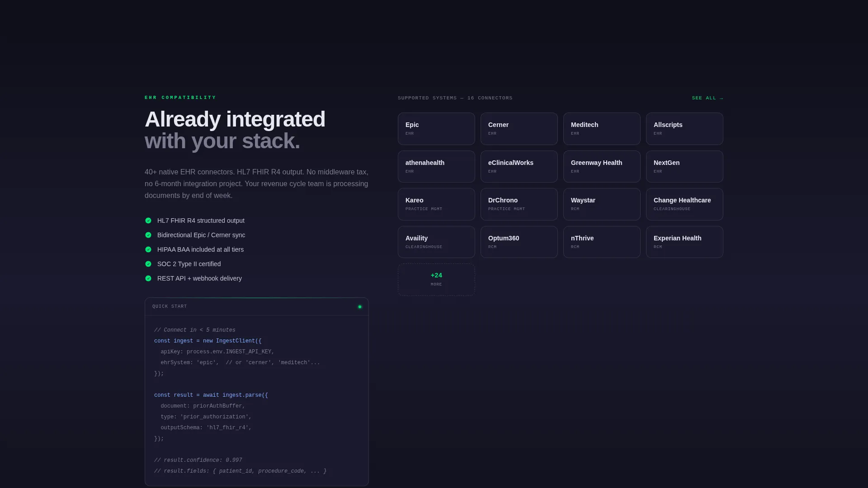The width and height of the screenshot is (868, 488).
Task: Expand the +24 MORE connectors tile
Action: tap(436, 280)
